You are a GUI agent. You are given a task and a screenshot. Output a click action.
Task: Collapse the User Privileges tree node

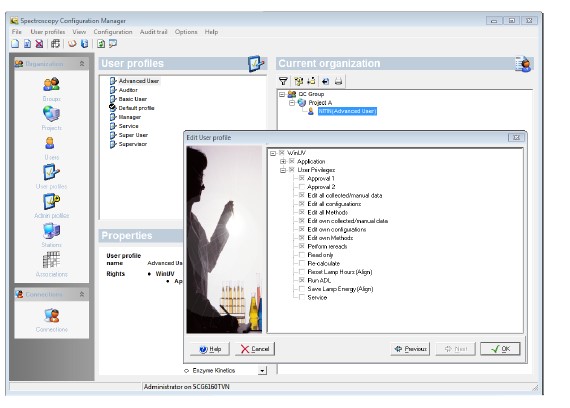[x=283, y=170]
